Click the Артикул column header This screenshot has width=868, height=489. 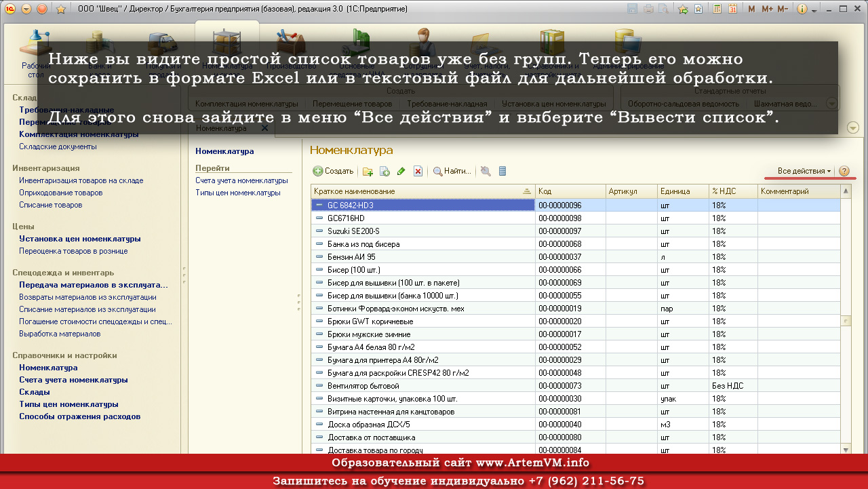coord(631,191)
